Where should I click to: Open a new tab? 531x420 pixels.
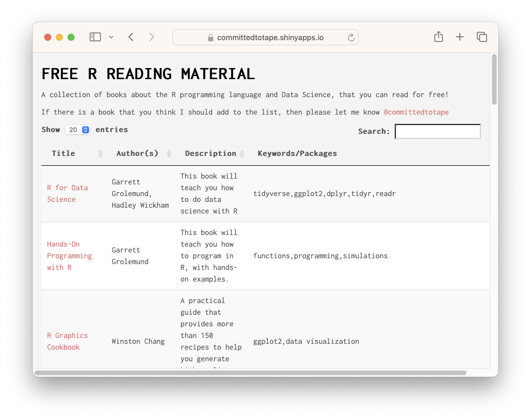[460, 37]
